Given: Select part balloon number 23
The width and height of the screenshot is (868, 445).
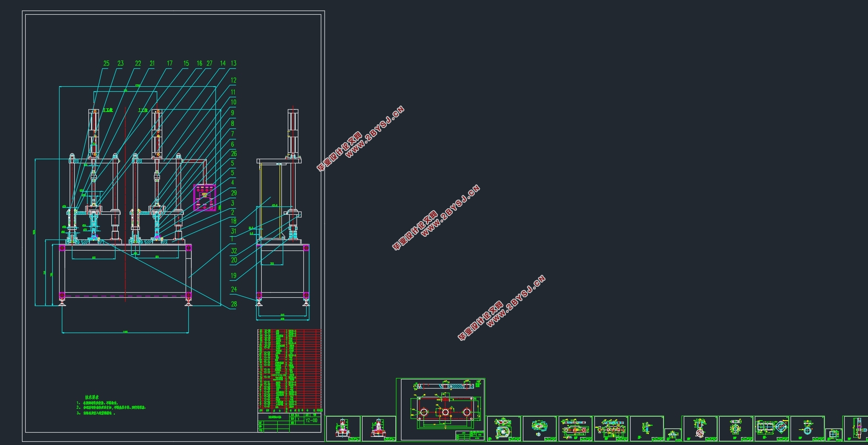Looking at the screenshot, I should pyautogui.click(x=121, y=63).
